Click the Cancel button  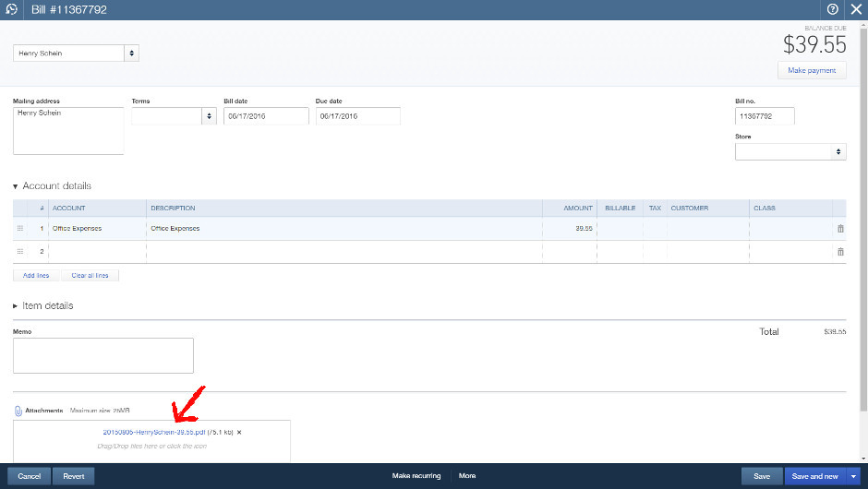[x=29, y=476]
